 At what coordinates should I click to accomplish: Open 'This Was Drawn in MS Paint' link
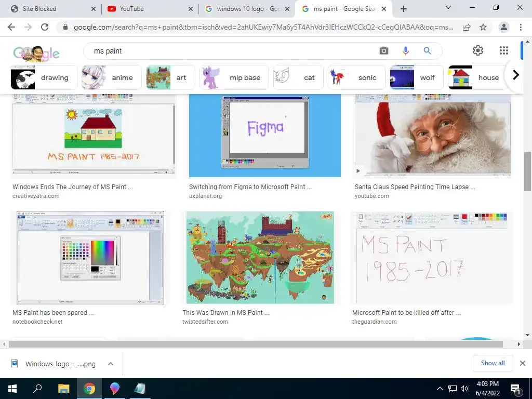tap(225, 312)
